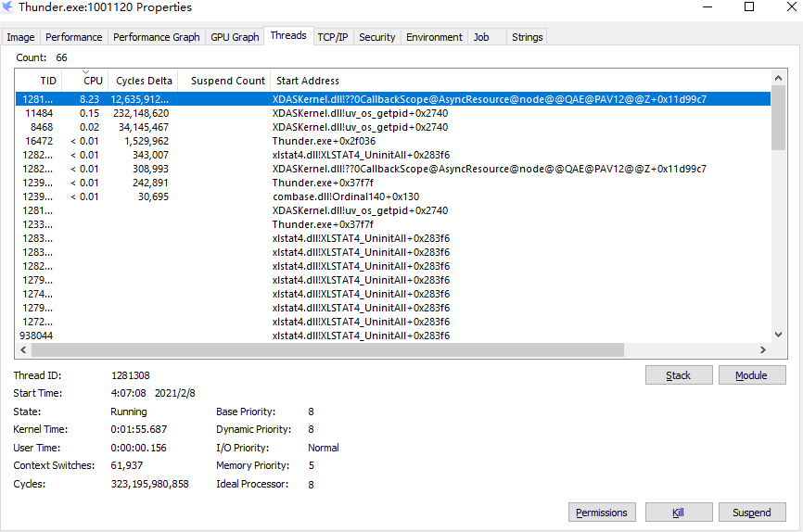Open the TCP/IP tab
Viewport: 803px width, 532px height.
[x=333, y=37]
